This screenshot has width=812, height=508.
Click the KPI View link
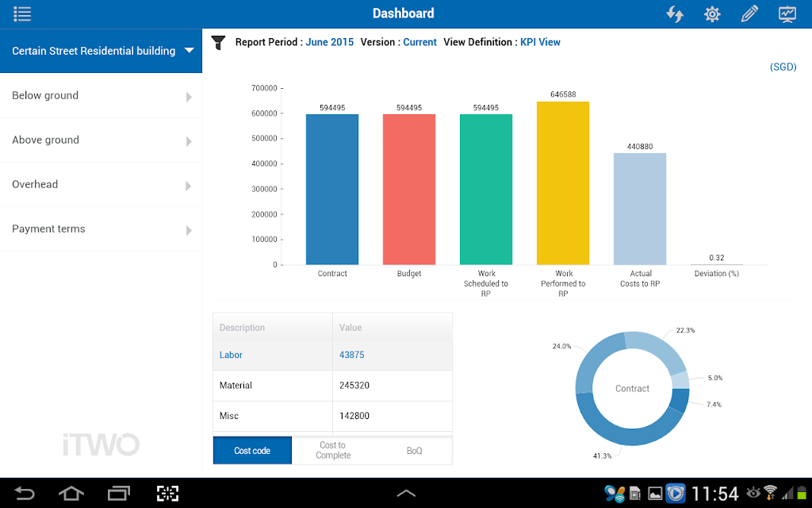540,42
